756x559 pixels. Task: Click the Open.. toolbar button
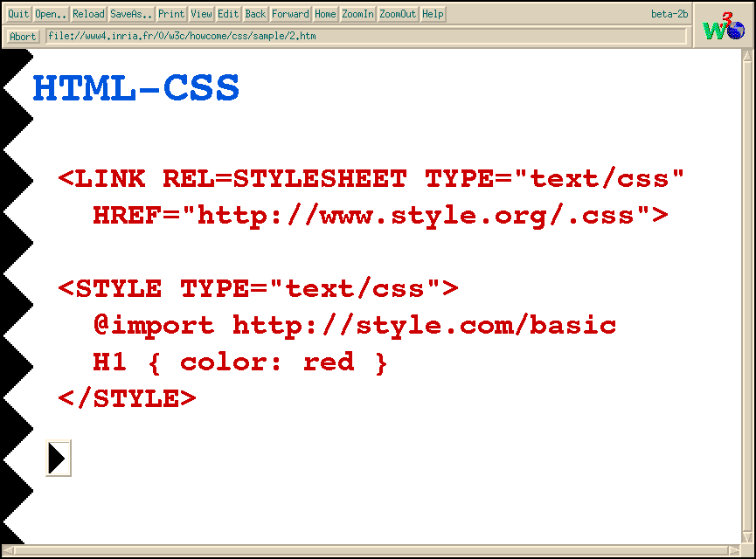coord(51,14)
